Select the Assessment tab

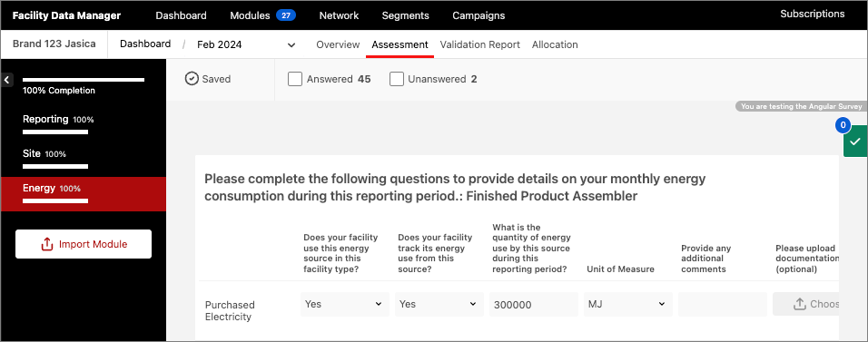pyautogui.click(x=399, y=44)
